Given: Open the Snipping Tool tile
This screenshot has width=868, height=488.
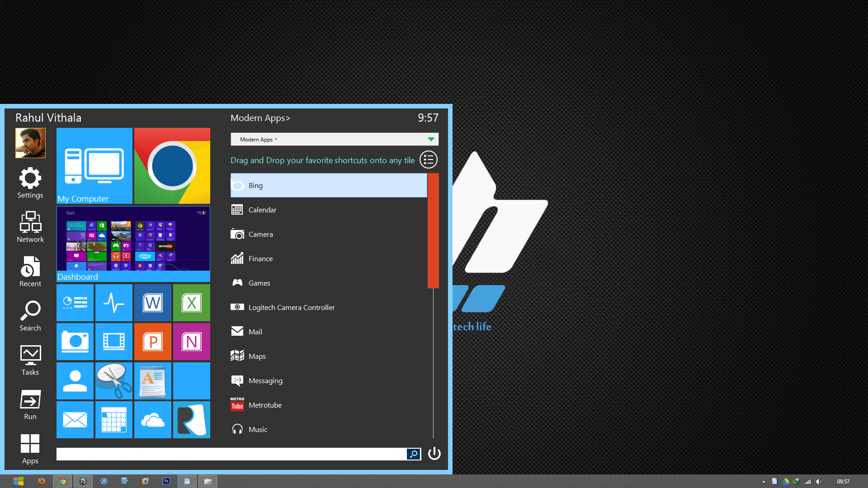Looking at the screenshot, I should 114,380.
